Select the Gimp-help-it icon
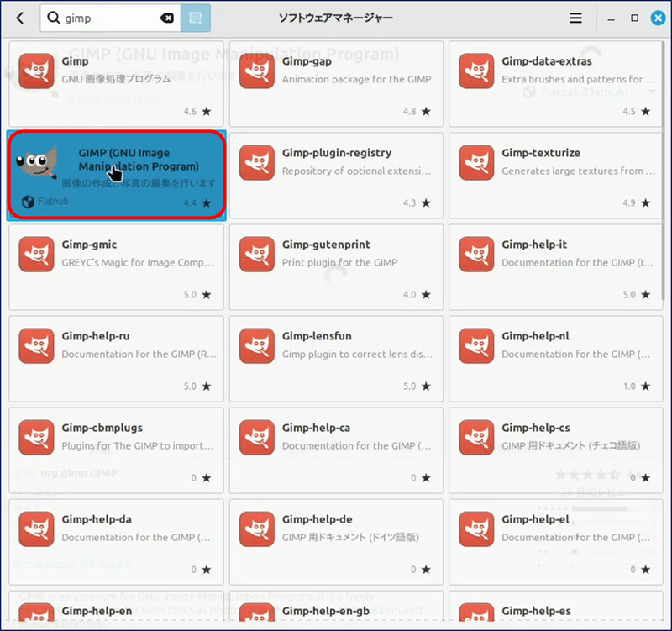The image size is (672, 631). [x=476, y=255]
